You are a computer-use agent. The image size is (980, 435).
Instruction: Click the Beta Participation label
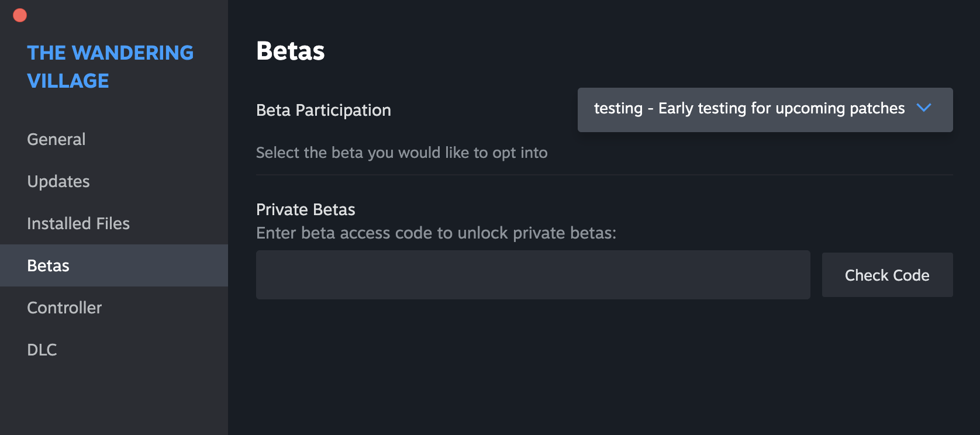[x=323, y=111]
